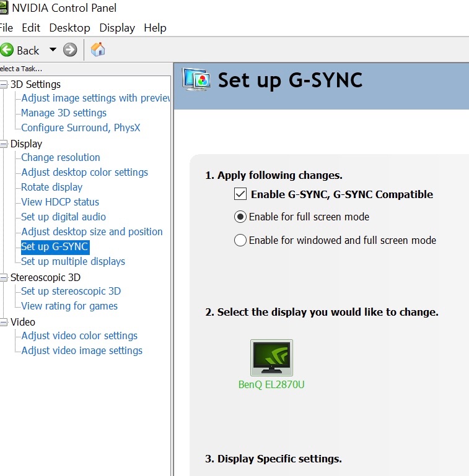
Task: Click the 3D Settings category label
Action: click(x=35, y=84)
